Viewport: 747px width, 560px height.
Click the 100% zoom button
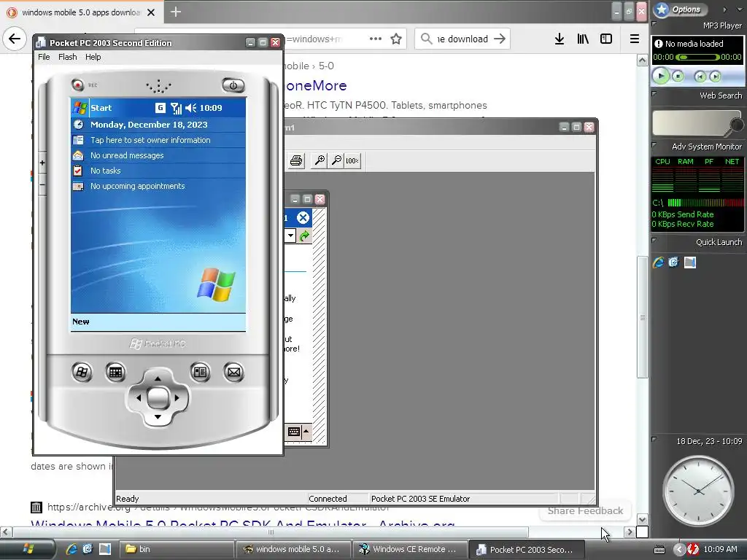(x=352, y=160)
